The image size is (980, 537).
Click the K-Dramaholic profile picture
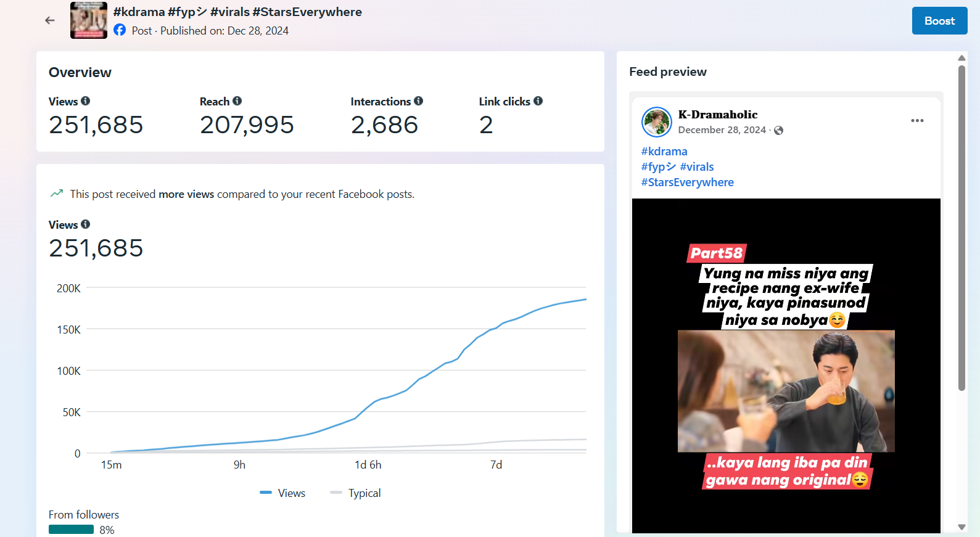pos(657,122)
